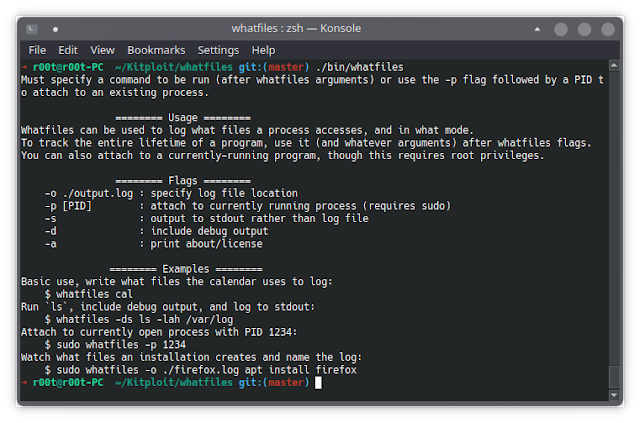The height and width of the screenshot is (423, 640).
Task: Click the '-p [PID]' flag text
Action: click(x=68, y=206)
